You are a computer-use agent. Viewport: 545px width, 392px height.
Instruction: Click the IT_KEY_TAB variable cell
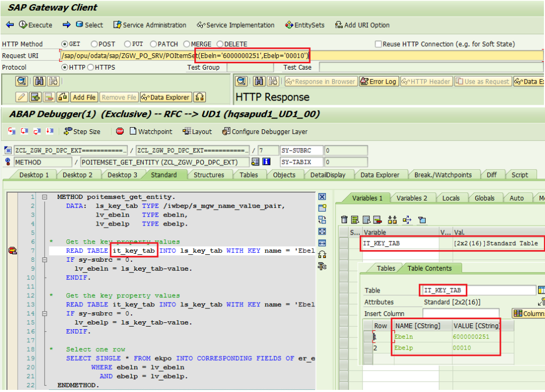pyautogui.click(x=401, y=244)
